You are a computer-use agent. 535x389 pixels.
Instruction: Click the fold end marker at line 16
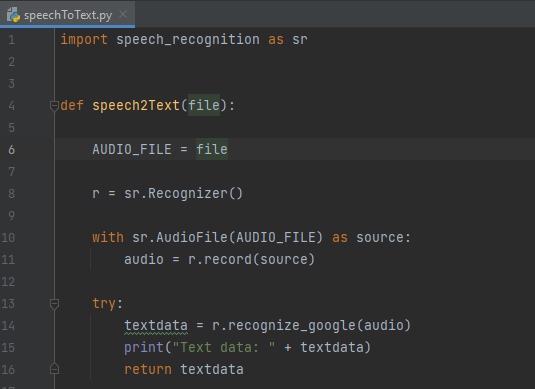point(54,369)
